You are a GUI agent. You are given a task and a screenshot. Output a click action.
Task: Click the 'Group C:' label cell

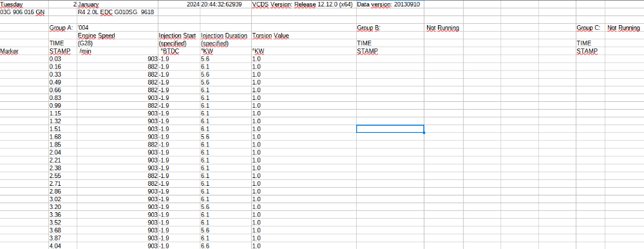pos(590,28)
